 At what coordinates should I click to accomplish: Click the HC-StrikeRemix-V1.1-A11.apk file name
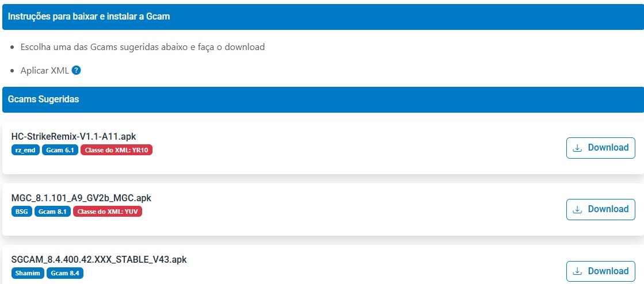pyautogui.click(x=73, y=136)
